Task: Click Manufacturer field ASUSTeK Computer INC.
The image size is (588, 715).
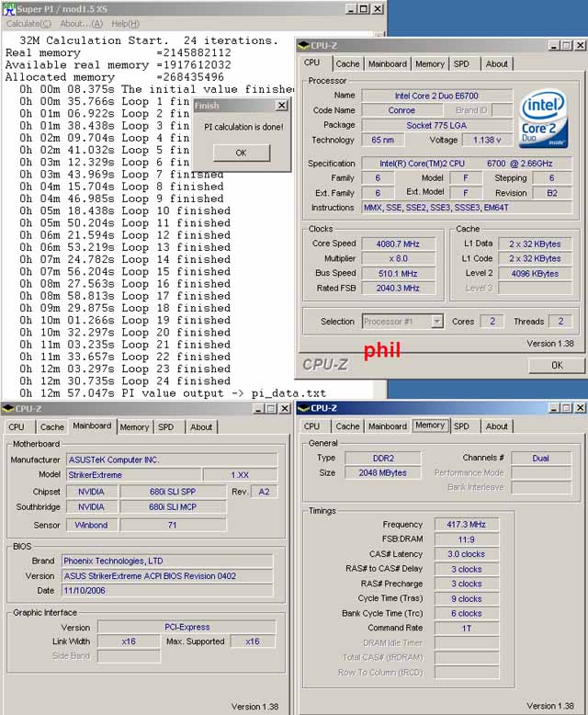Action: pos(172,460)
